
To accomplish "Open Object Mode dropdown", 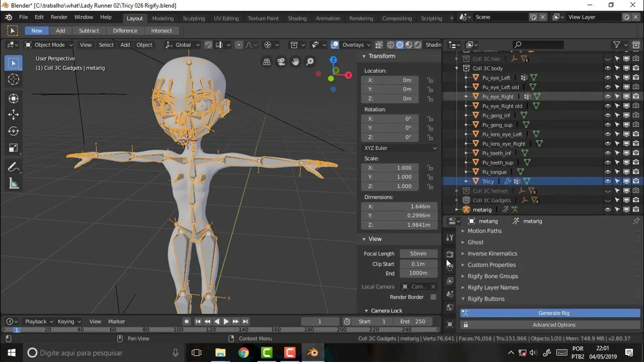I will pyautogui.click(x=49, y=45).
